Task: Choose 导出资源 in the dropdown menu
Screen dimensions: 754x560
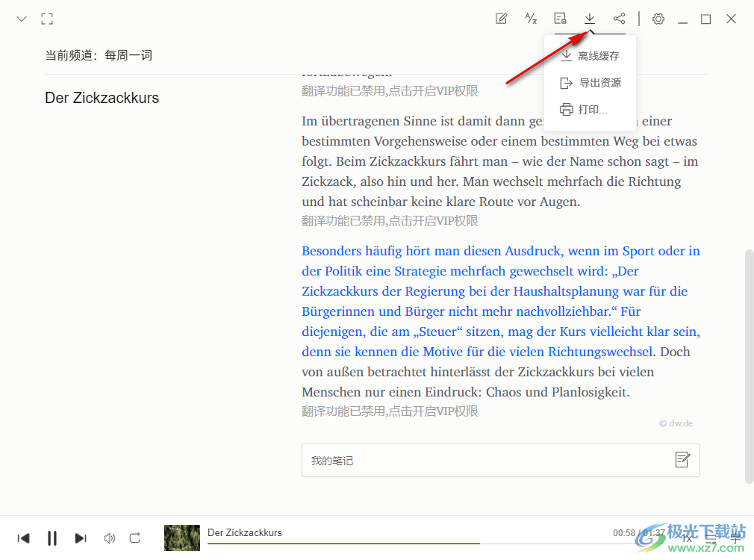Action: click(590, 83)
